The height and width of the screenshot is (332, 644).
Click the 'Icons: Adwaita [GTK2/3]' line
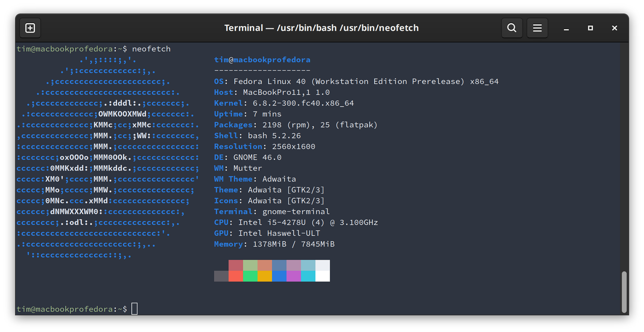[x=269, y=201]
